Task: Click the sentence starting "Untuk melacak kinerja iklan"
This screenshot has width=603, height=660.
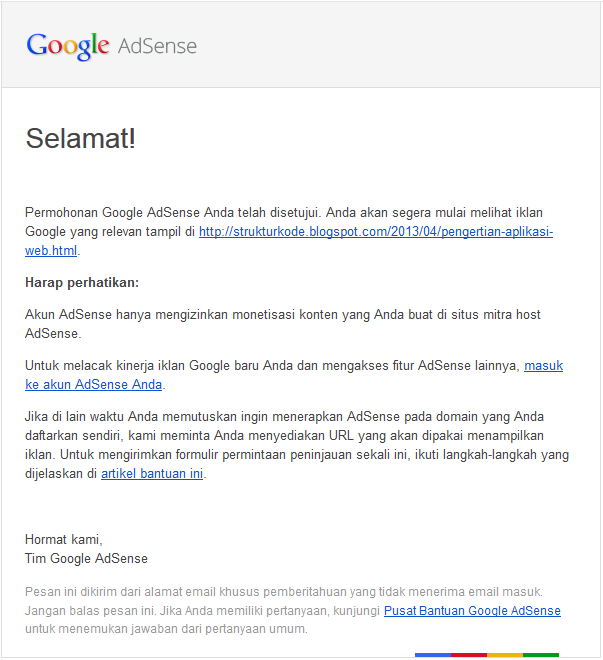Action: (272, 366)
